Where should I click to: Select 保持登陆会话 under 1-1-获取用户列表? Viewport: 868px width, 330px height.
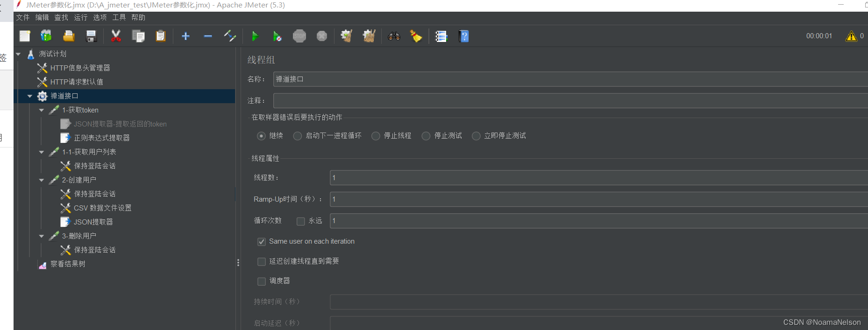coord(94,166)
